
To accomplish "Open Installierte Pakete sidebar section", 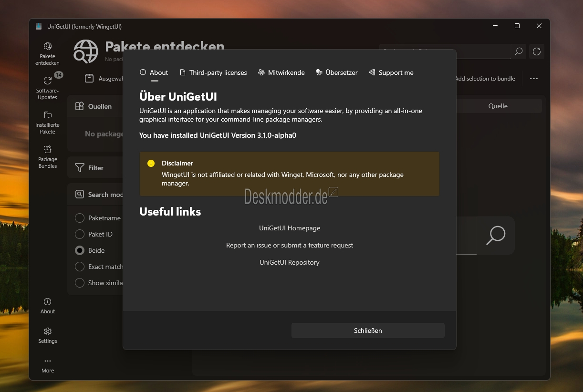I will tap(48, 122).
